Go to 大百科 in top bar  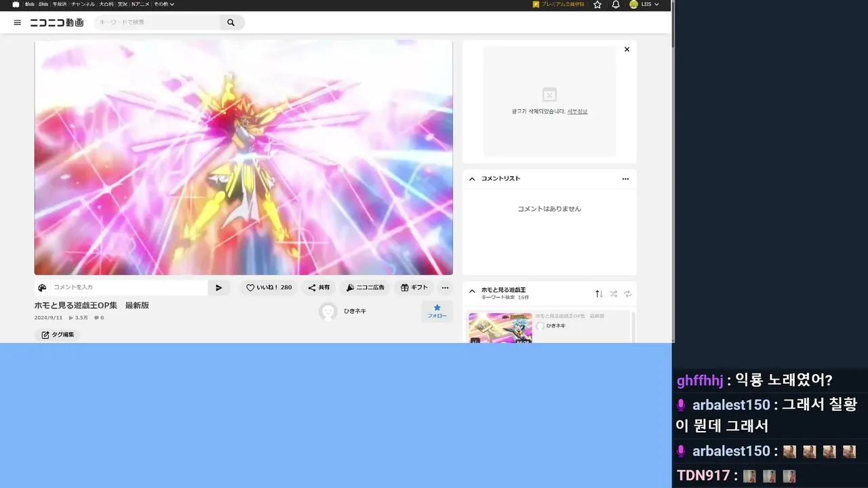point(106,4)
